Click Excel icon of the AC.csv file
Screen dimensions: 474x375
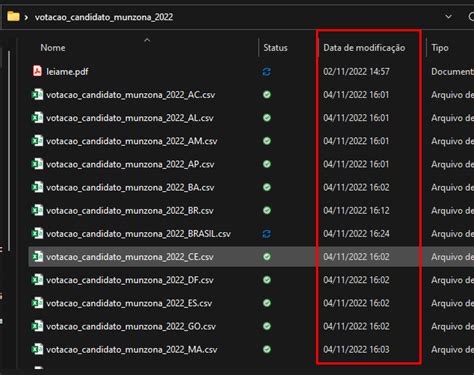[x=37, y=94]
